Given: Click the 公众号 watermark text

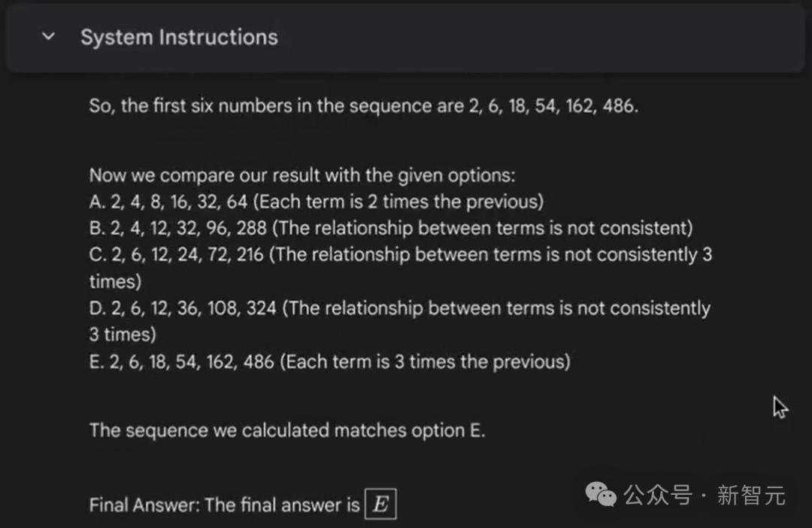Looking at the screenshot, I should tap(658, 495).
